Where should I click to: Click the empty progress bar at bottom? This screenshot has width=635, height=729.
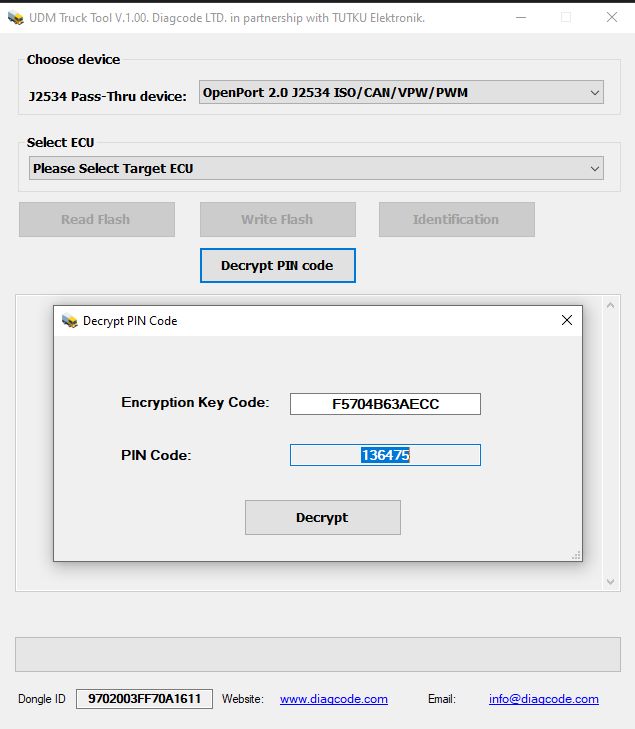point(318,655)
